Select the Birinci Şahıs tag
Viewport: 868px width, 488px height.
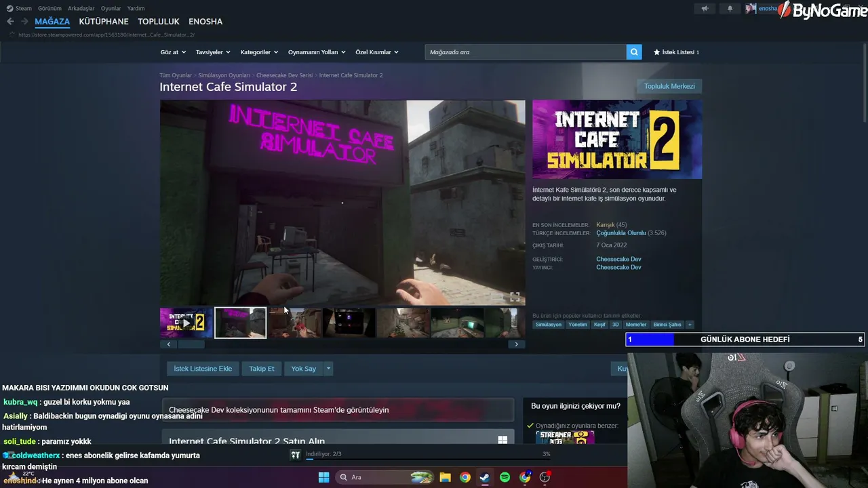pyautogui.click(x=667, y=325)
